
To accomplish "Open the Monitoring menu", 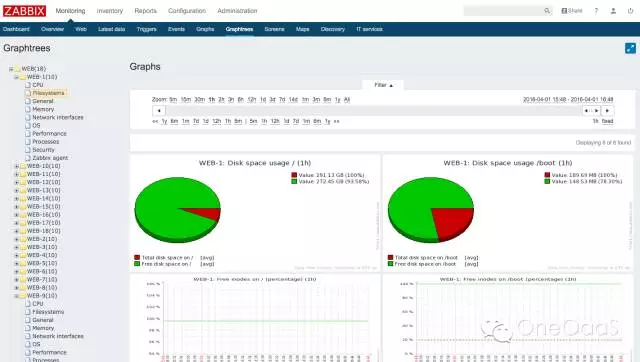I will click(x=70, y=11).
